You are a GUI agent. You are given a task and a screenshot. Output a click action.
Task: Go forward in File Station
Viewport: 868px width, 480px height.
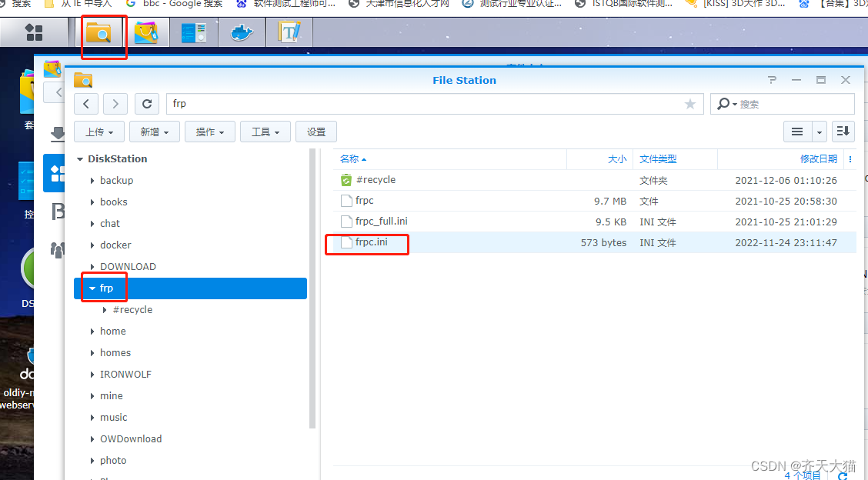pos(115,104)
